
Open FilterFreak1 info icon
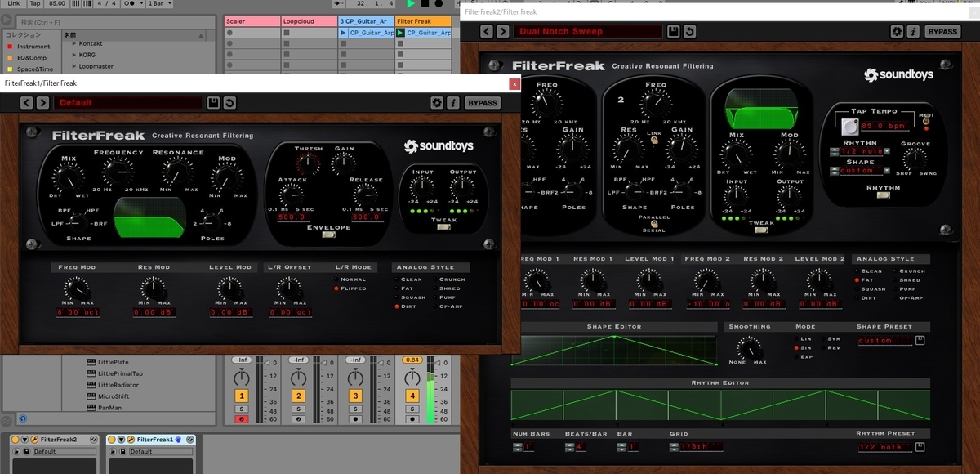(x=452, y=103)
